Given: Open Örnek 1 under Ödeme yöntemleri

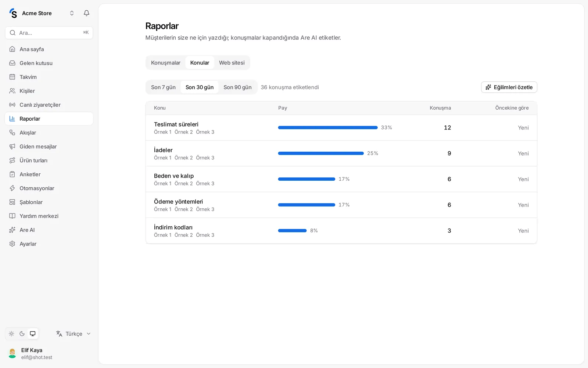Looking at the screenshot, I should click(162, 209).
